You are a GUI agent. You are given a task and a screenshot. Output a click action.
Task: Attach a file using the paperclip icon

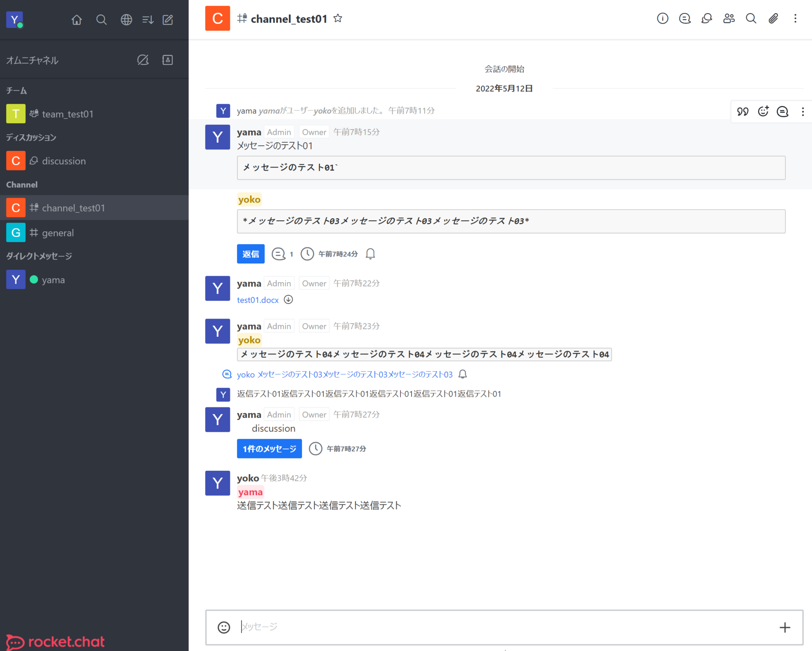click(x=773, y=18)
